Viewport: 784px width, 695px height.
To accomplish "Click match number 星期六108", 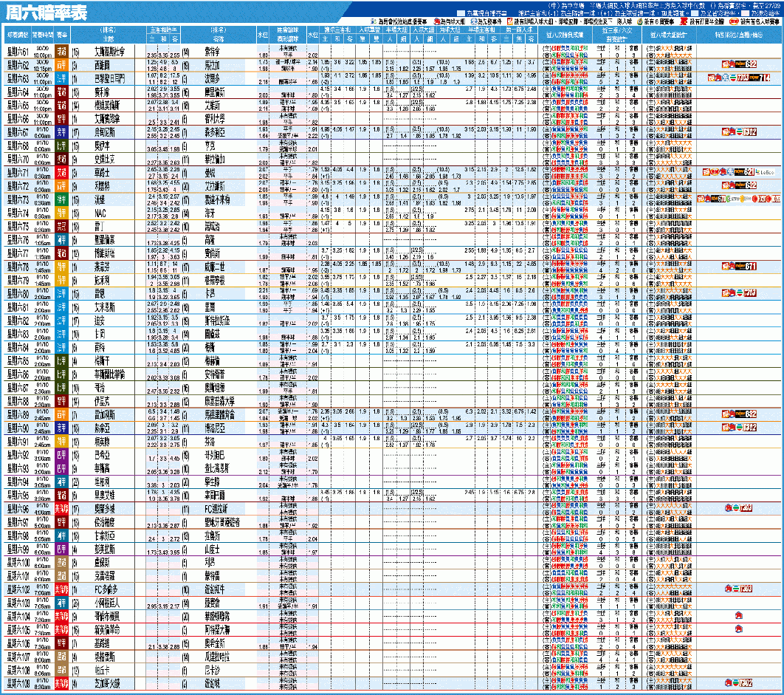I will point(18,670).
